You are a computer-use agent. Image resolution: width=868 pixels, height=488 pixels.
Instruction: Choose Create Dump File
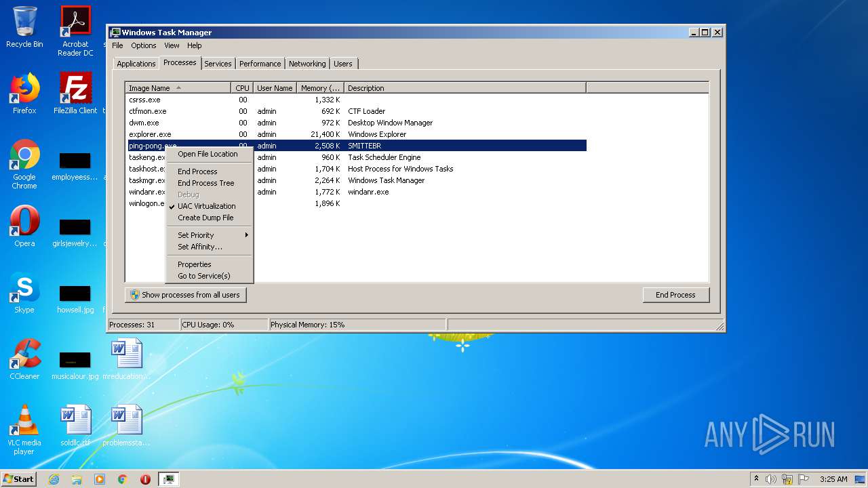coord(210,218)
